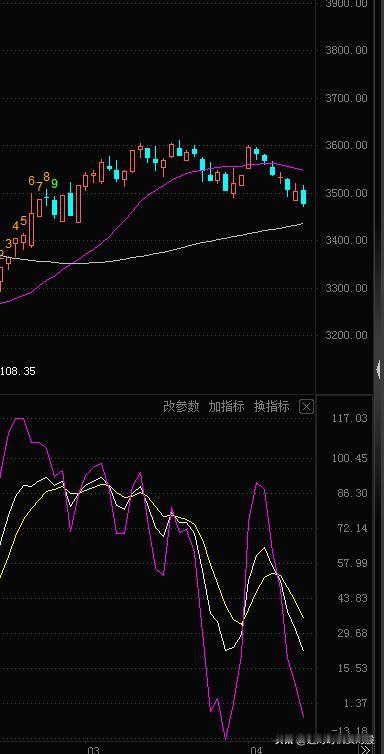Click the 3500.00 price axis label

(x=346, y=193)
